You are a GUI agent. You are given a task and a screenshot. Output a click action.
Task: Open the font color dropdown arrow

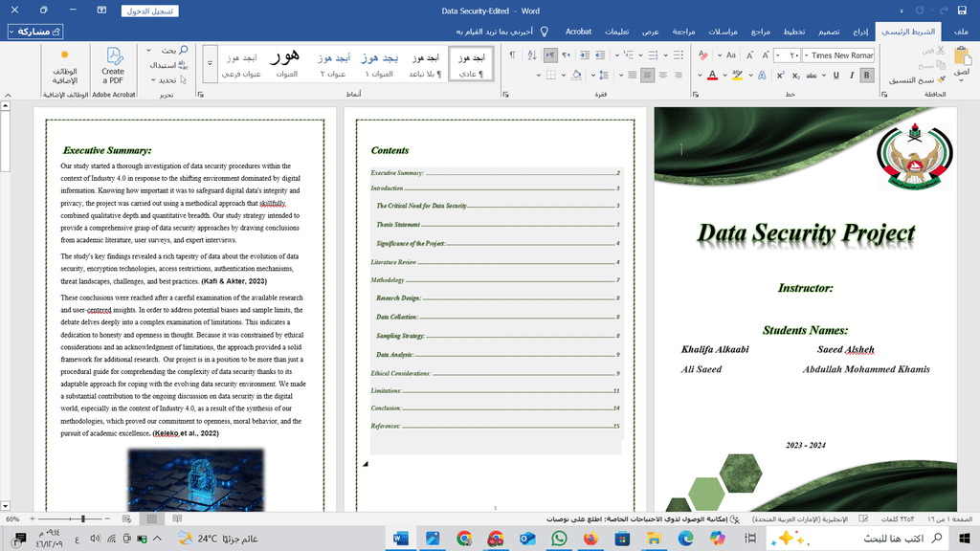point(725,75)
